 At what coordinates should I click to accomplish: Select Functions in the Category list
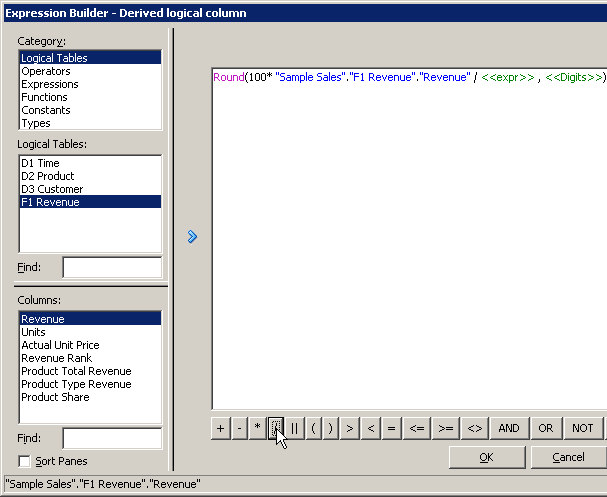click(44, 97)
